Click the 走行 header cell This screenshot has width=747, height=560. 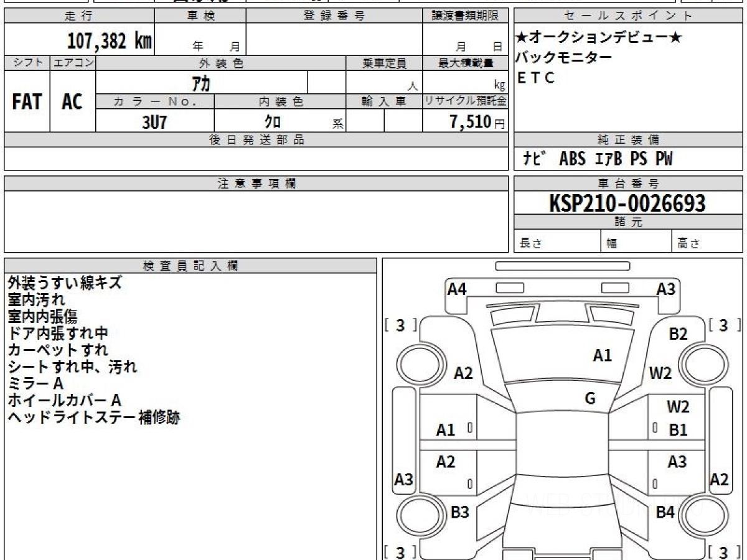coord(78,16)
